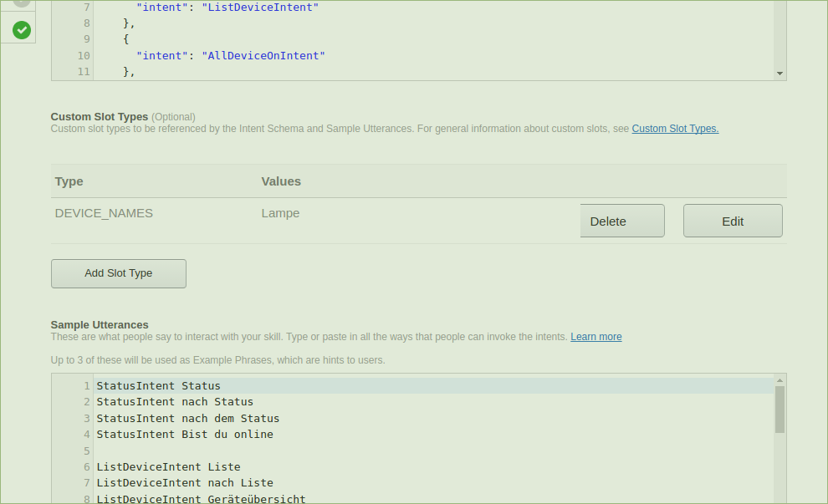Image resolution: width=828 pixels, height=504 pixels.
Task: Click the 'ListDeviceIntent Geräteübersicht' utterance line
Action: [201, 499]
